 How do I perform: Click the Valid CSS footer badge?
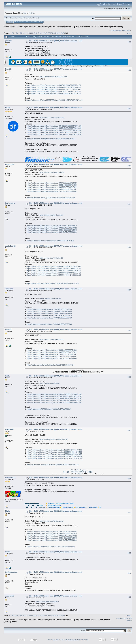[114, 640]
